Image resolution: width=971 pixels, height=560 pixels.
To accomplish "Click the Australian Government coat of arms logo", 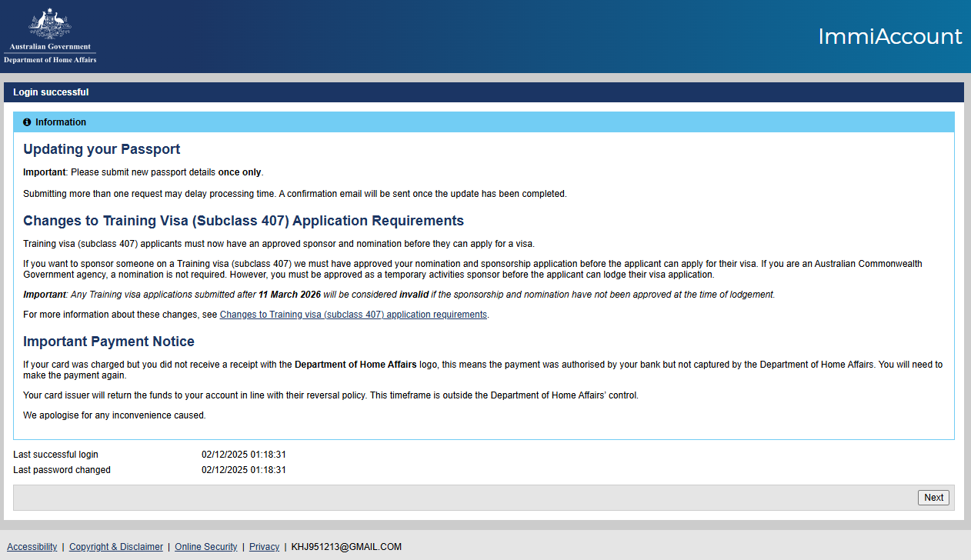I will coord(50,24).
